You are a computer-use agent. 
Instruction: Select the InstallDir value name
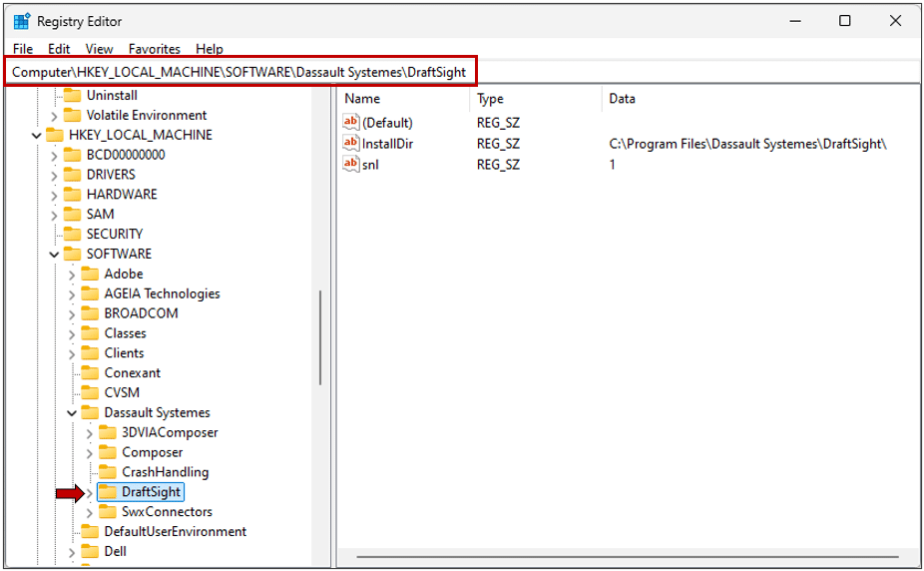tap(387, 143)
